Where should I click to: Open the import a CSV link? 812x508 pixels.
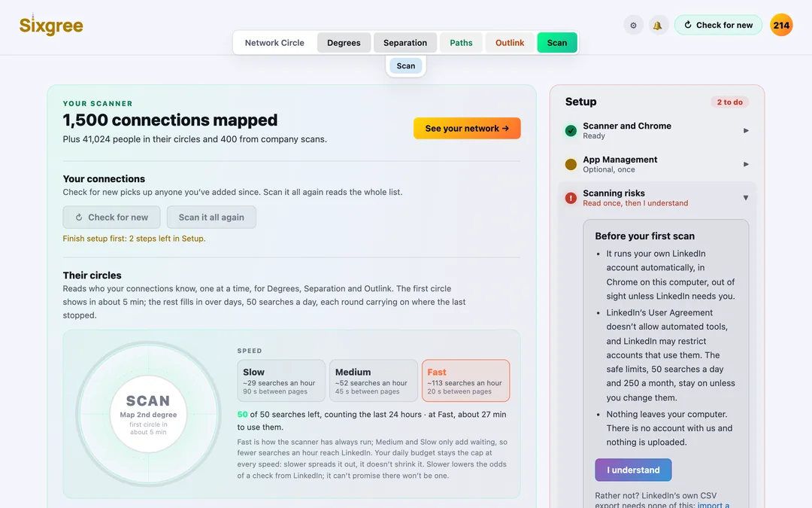[x=713, y=505]
